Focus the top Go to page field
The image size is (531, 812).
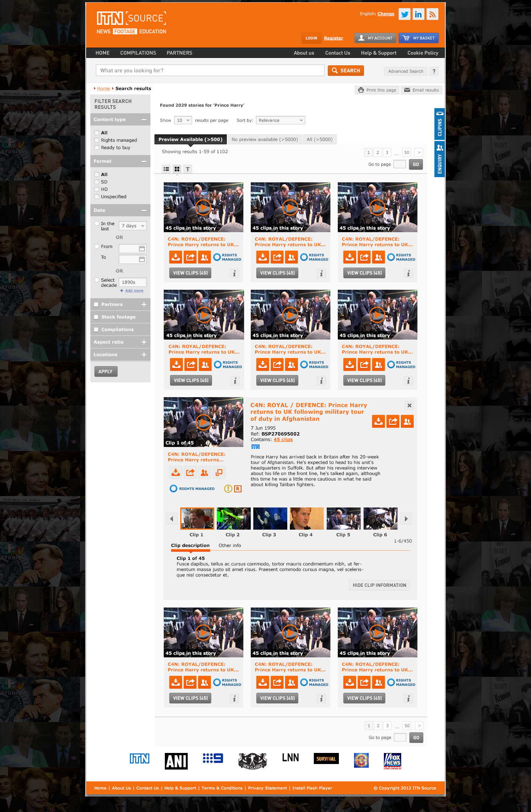(x=400, y=164)
